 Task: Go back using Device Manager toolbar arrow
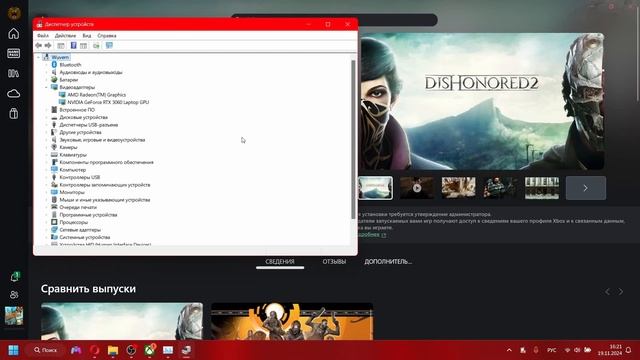click(38, 46)
